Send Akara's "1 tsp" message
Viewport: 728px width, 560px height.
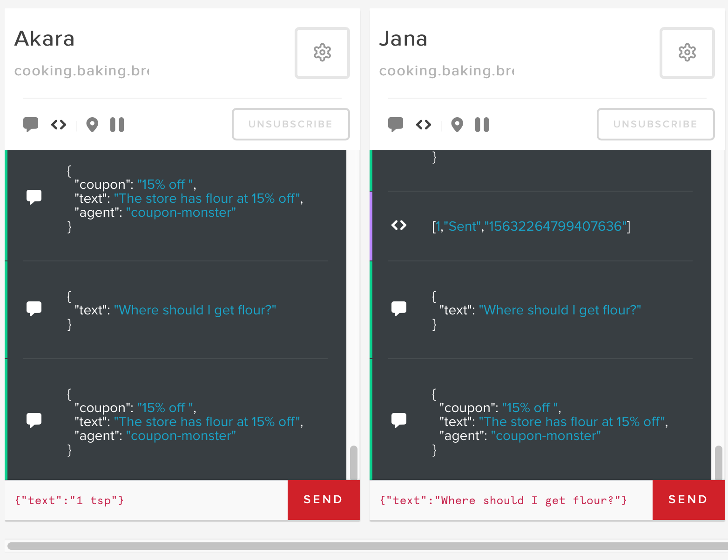(x=324, y=500)
